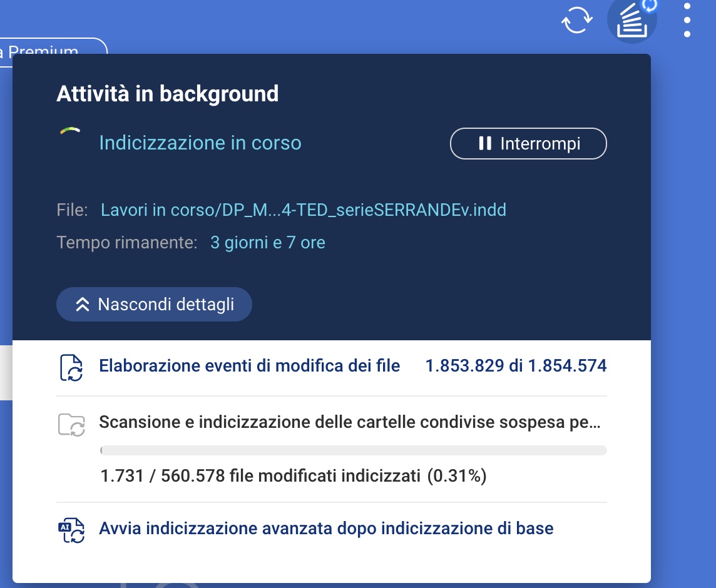Click the sync arrows icon in top bar
This screenshot has width=716, height=588.
tap(576, 21)
